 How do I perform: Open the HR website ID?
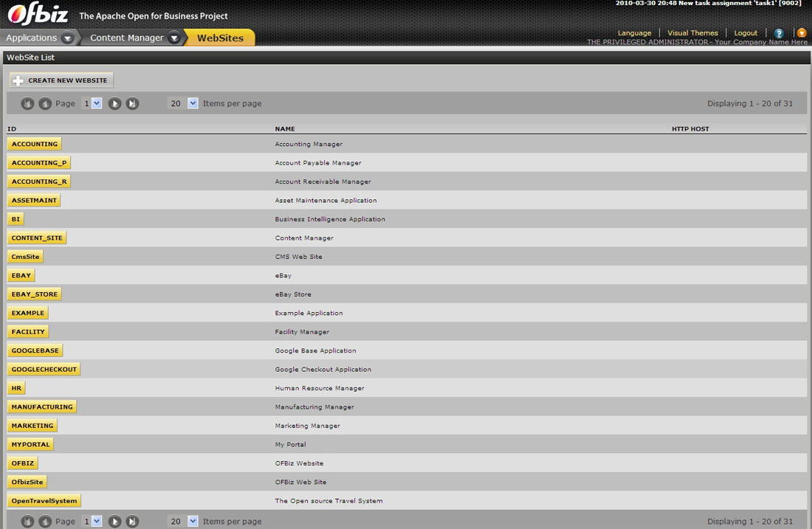(x=16, y=388)
